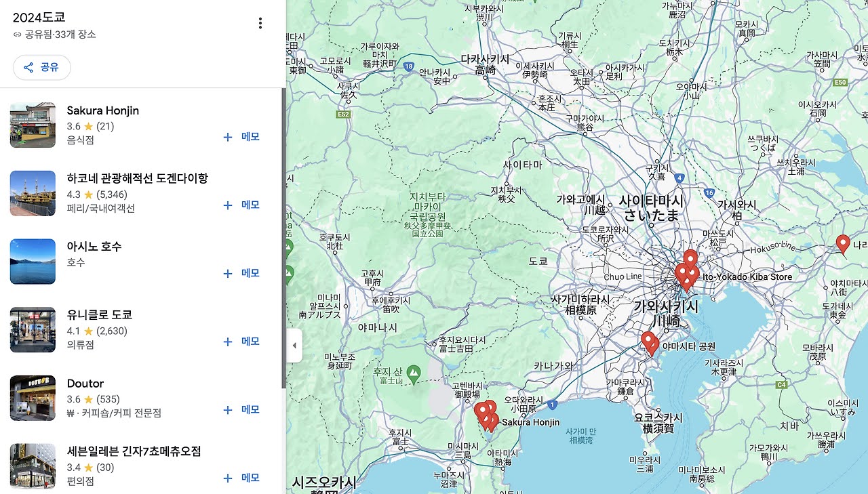868x494 pixels.
Task: Select the Doutor list entry
Action: pos(85,383)
